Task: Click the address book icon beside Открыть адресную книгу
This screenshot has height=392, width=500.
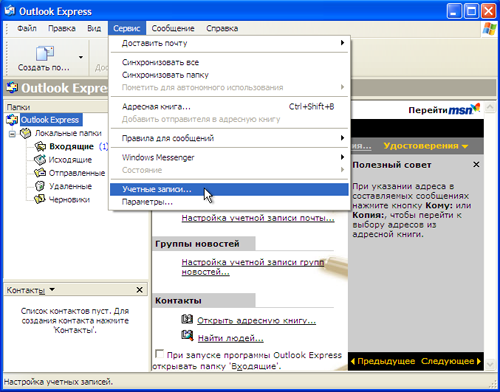Action: 187,319
